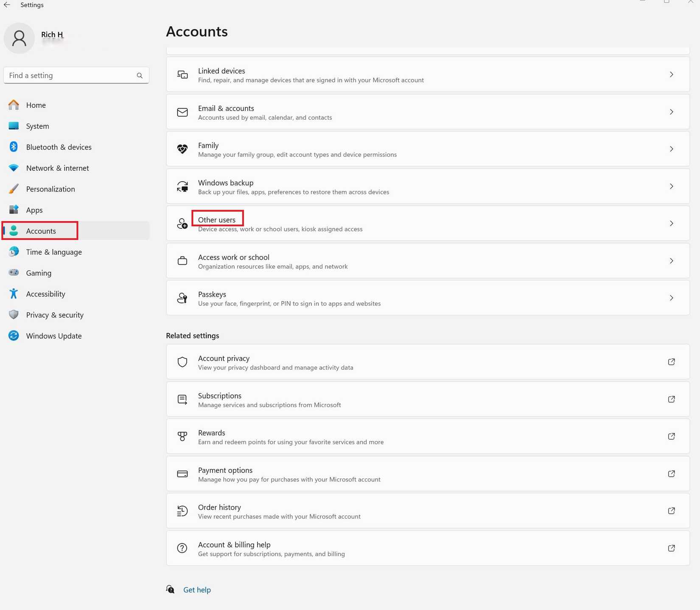Click the Family heart icon
Viewport: 700px width, 610px height.
(x=182, y=149)
